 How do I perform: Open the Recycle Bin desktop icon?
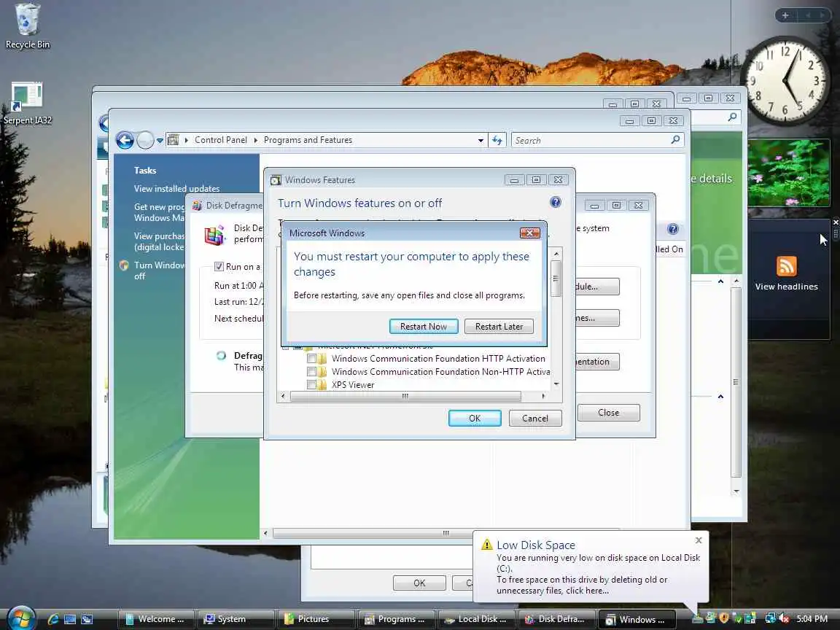(x=27, y=26)
